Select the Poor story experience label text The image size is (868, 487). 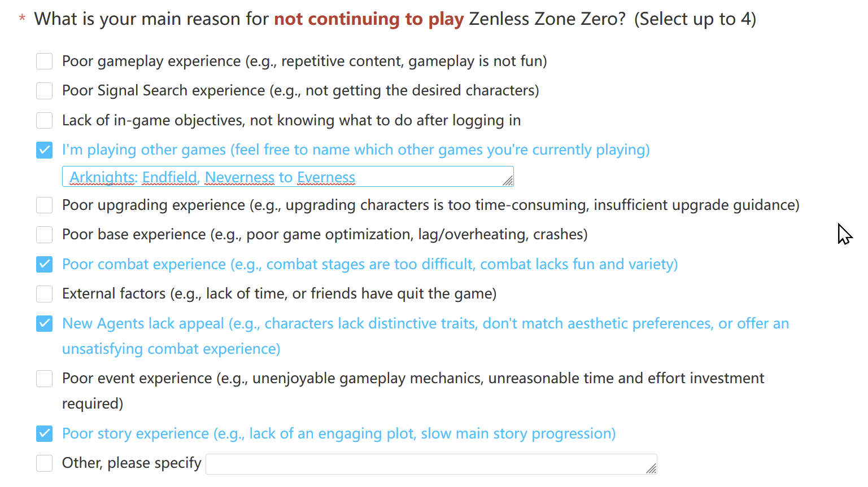tap(339, 433)
